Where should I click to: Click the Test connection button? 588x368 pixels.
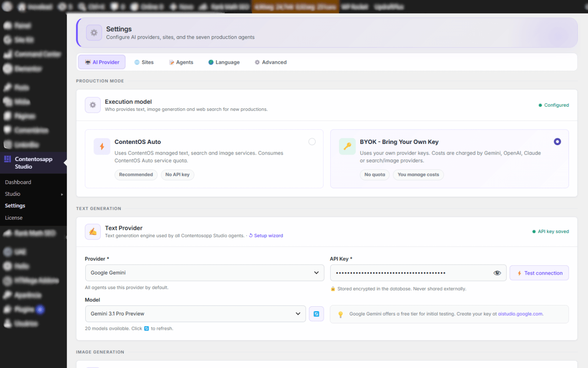539,273
